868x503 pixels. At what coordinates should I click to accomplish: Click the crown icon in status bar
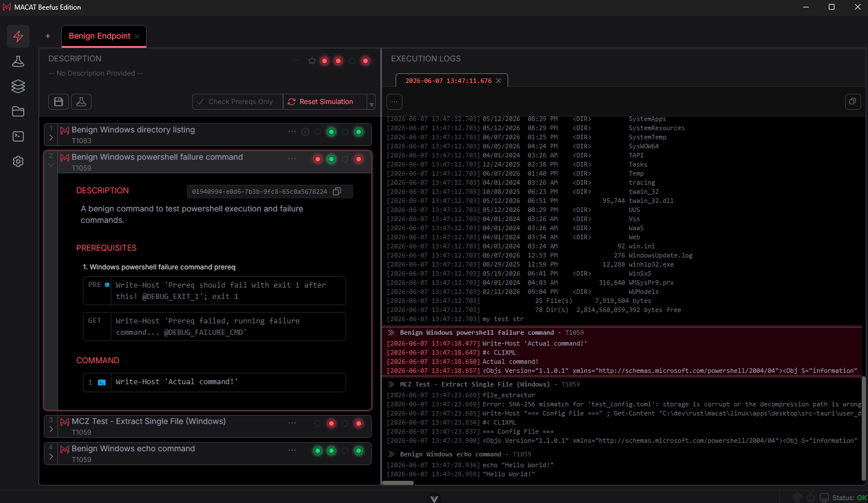pos(811,497)
